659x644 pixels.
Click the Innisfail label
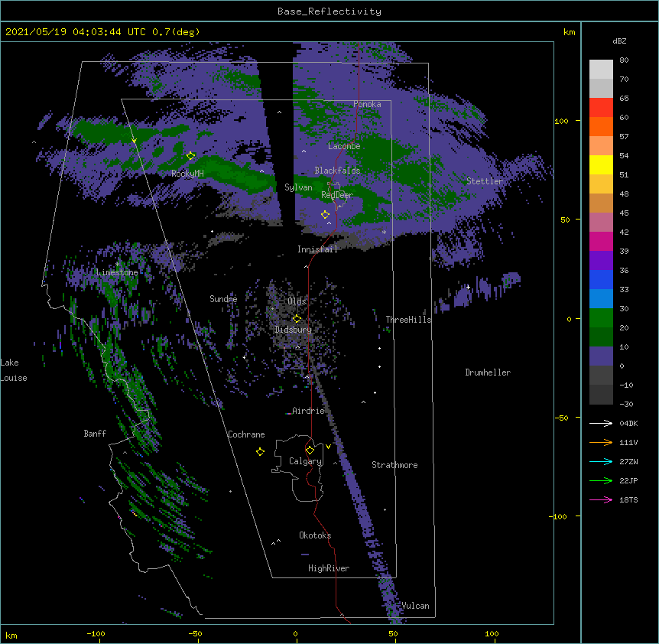pos(317,249)
